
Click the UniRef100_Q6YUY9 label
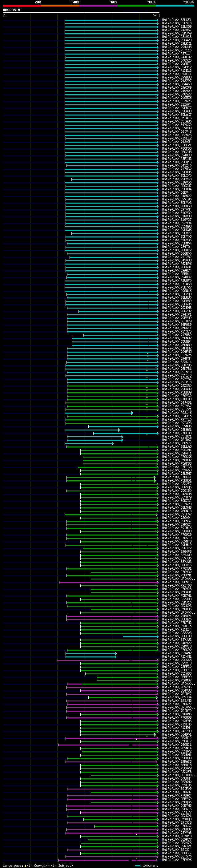pyautogui.click(x=177, y=497)
